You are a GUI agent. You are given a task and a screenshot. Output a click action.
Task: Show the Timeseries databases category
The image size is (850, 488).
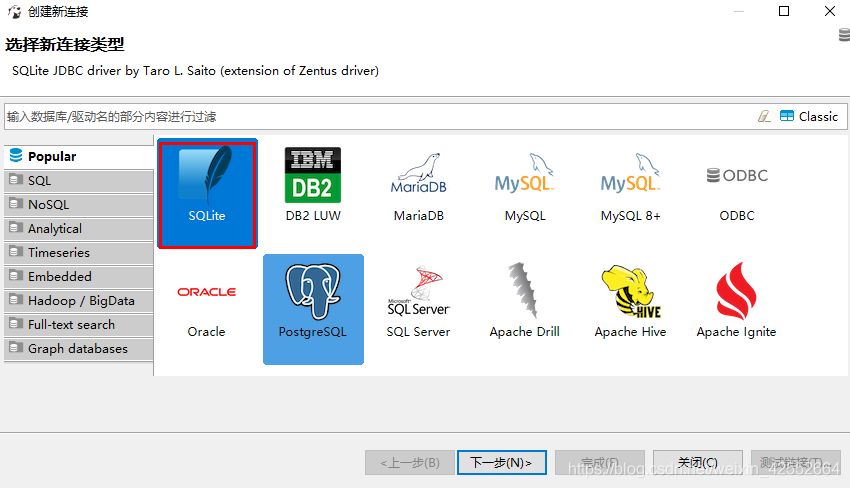point(79,253)
